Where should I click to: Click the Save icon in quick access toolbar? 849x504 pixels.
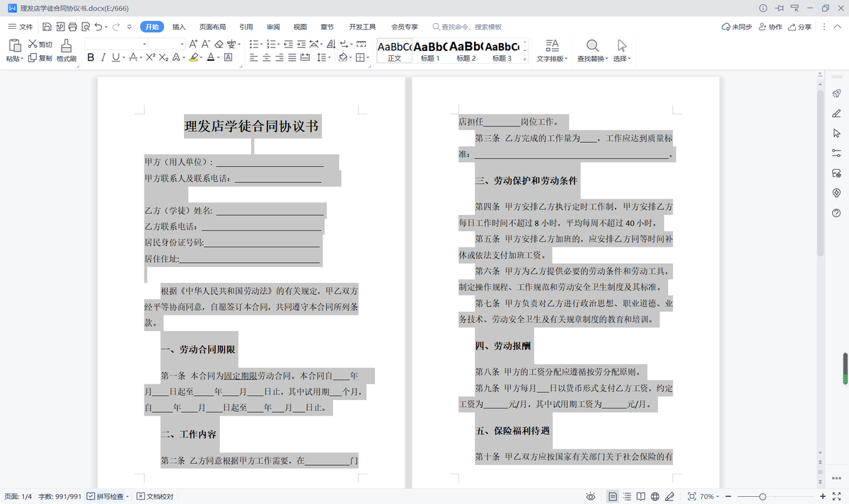47,27
